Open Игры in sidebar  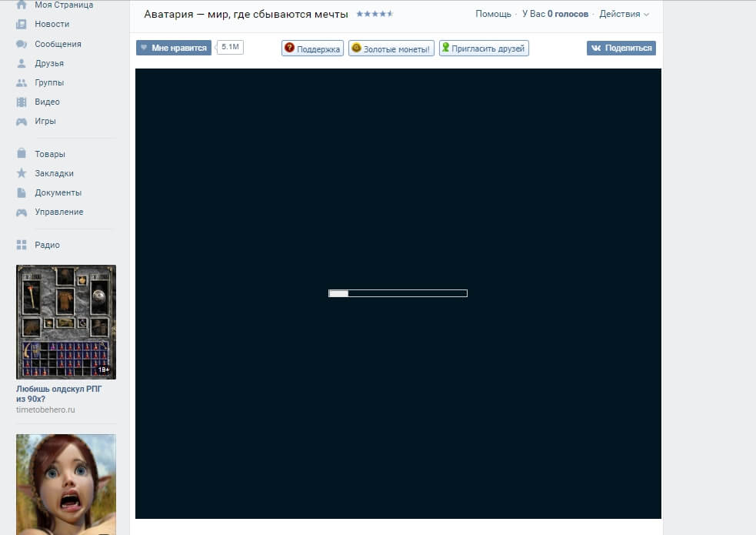pyautogui.click(x=45, y=121)
